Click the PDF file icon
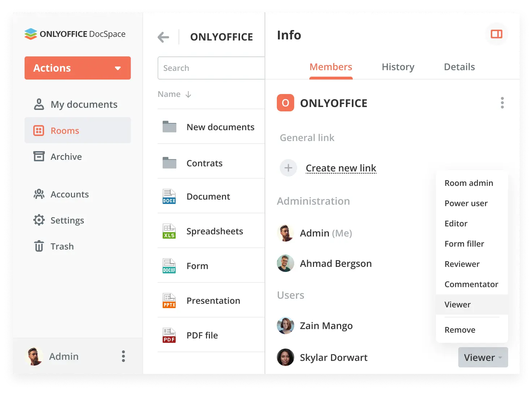This screenshot has height=405, width=532. pos(169,336)
